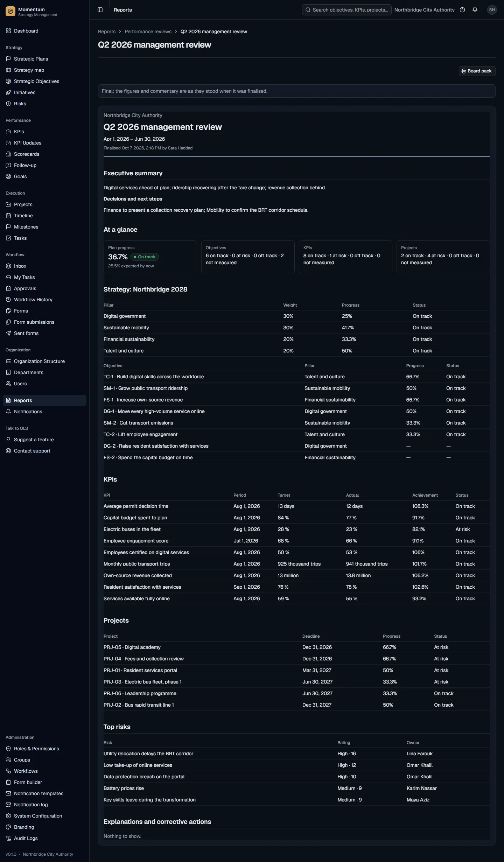The height and width of the screenshot is (862, 504).
Task: Click 'Utility relocation delays the BRT corridor'
Action: pos(148,754)
